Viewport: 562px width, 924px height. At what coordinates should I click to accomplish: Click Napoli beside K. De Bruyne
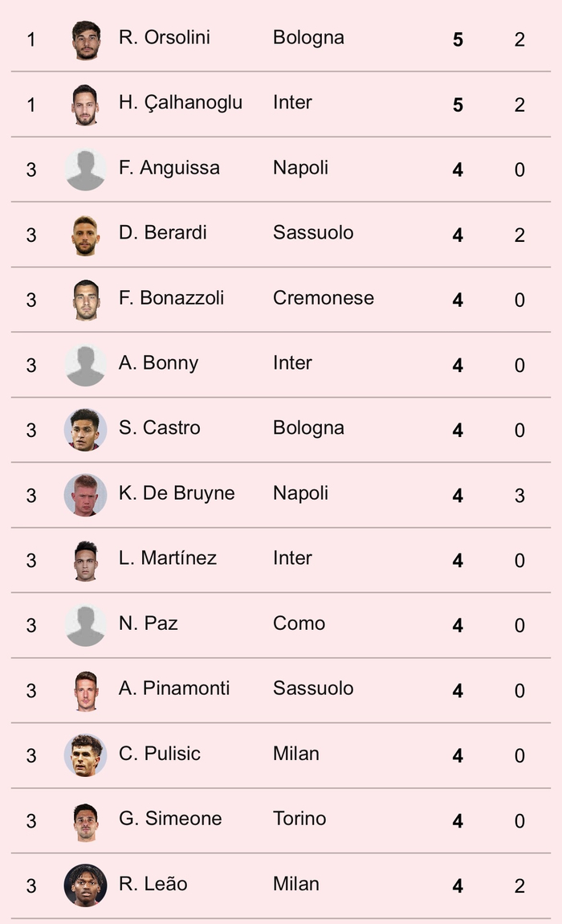click(x=300, y=493)
